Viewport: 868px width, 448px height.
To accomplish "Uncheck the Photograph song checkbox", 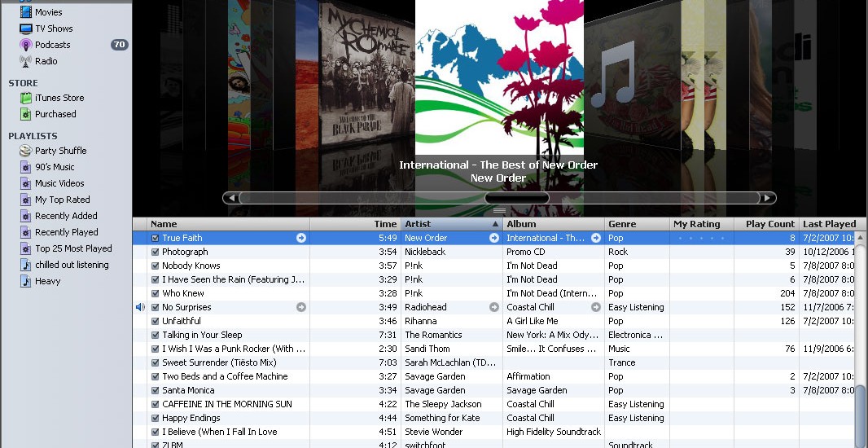I will (156, 253).
